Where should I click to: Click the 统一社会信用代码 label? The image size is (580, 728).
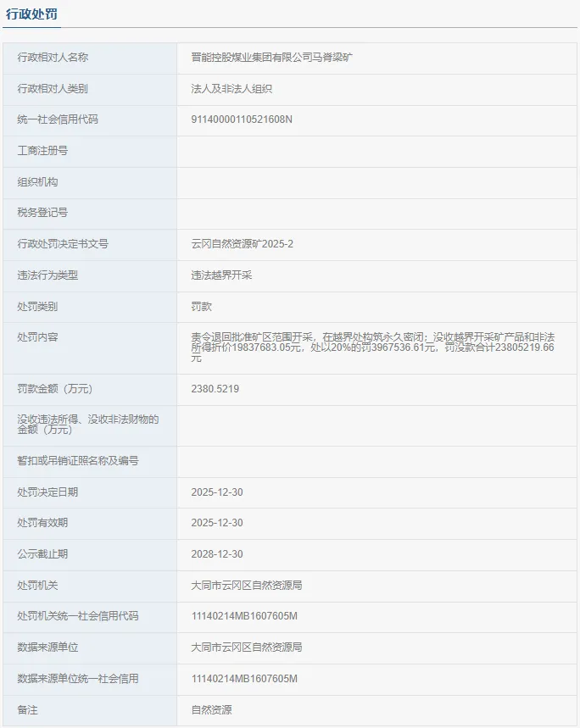pyautogui.click(x=58, y=119)
